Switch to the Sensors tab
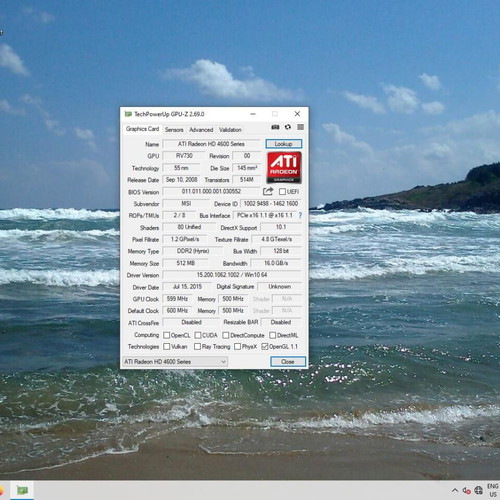500x500 pixels. pos(174,130)
